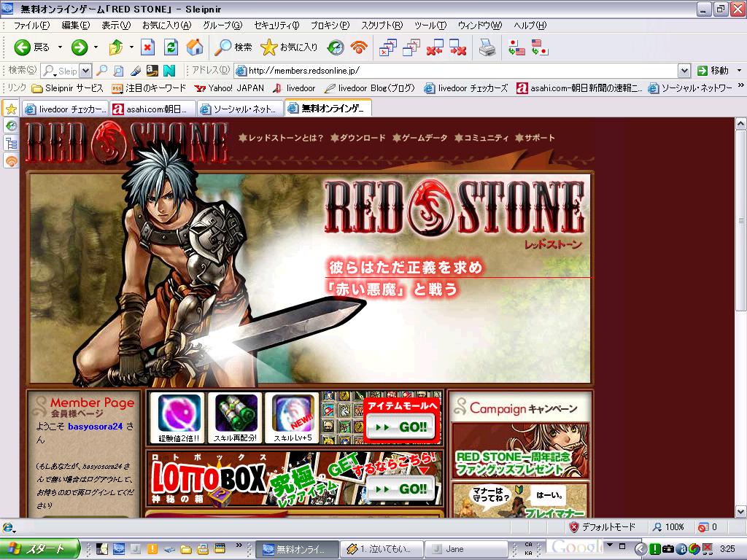747x560 pixels.
Task: Open the Jane window from the taskbar
Action: tap(465, 548)
